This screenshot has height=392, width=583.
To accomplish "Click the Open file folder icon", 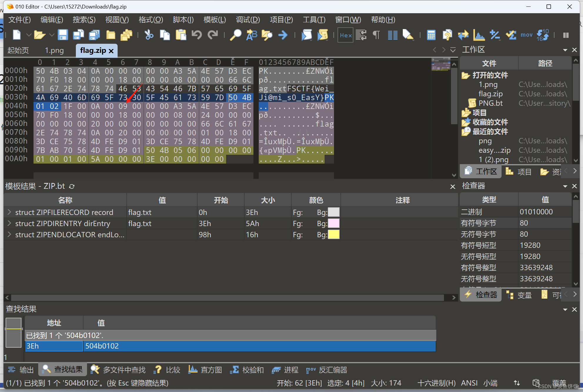I will [39, 35].
